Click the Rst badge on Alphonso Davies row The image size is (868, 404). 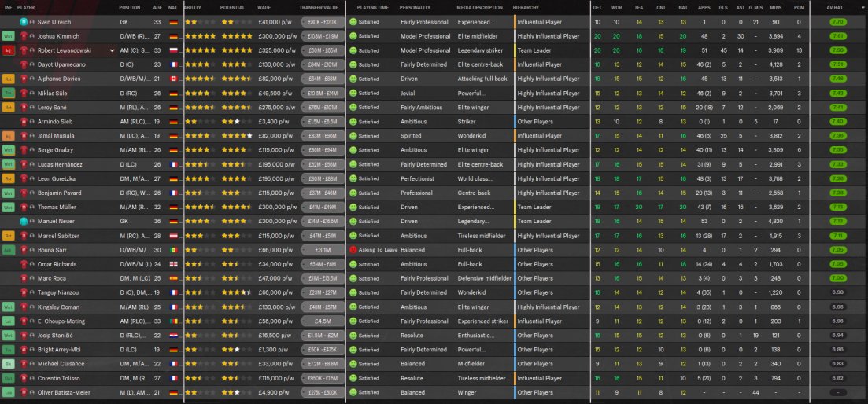pyautogui.click(x=9, y=79)
